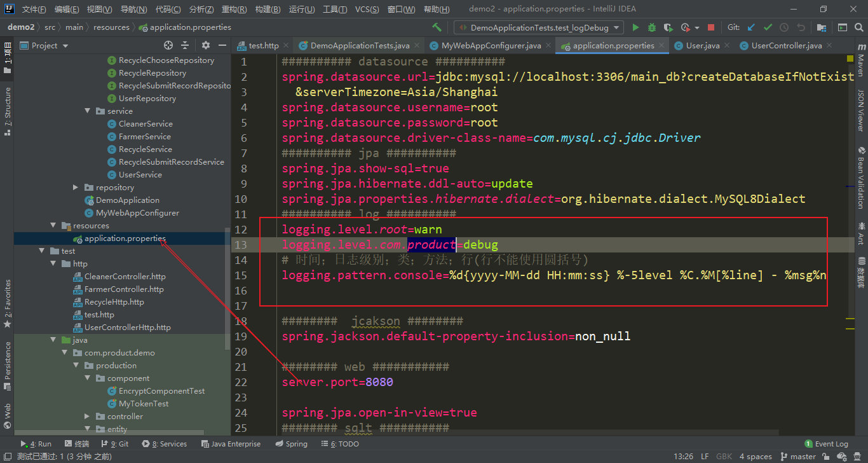Image resolution: width=868 pixels, height=463 pixels.
Task: Start debugging with the bug icon
Action: tap(651, 27)
